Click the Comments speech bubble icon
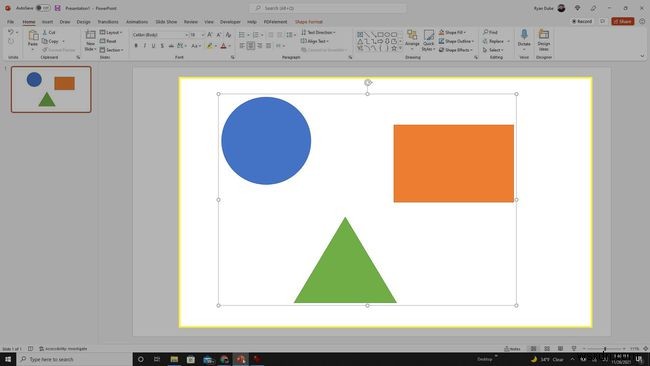650x366 pixels. pyautogui.click(x=603, y=21)
